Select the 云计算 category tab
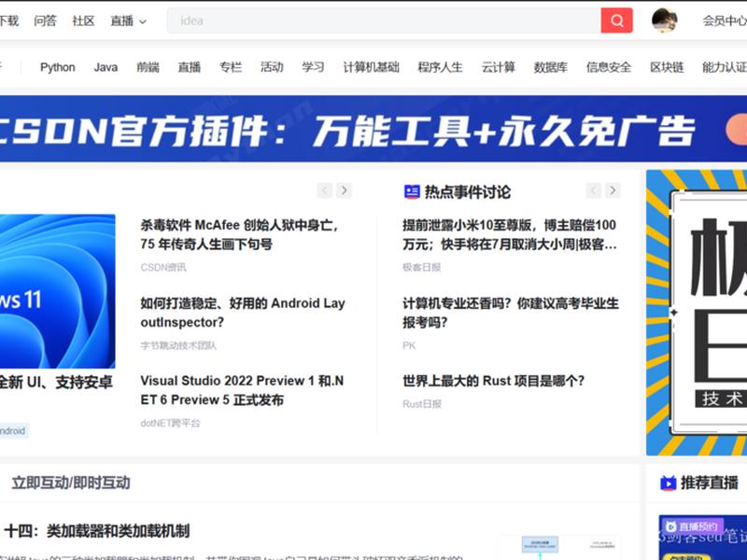This screenshot has width=747, height=560. tap(499, 67)
